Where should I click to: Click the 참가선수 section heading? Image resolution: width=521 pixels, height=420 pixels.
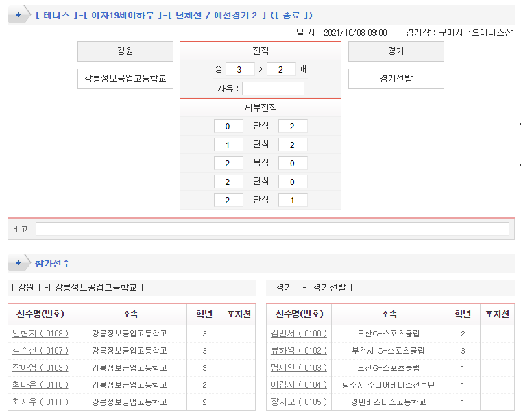tap(53, 263)
